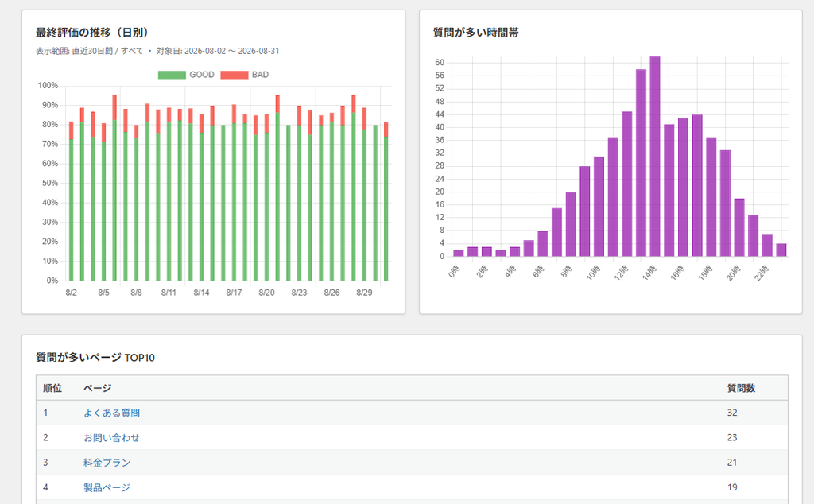The image size is (814, 504).
Task: Open the お問い合わせ page link
Action: 111,438
